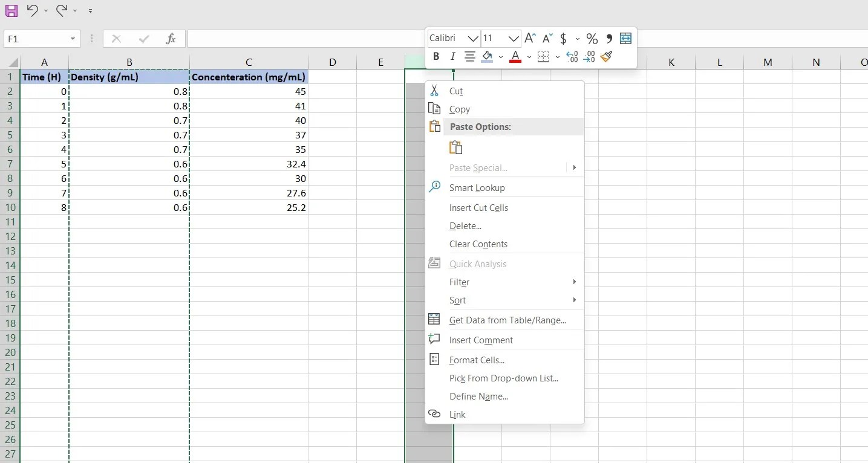Screen dimensions: 868x463
Task: Open the Calibri font dropdown
Action: tap(474, 38)
